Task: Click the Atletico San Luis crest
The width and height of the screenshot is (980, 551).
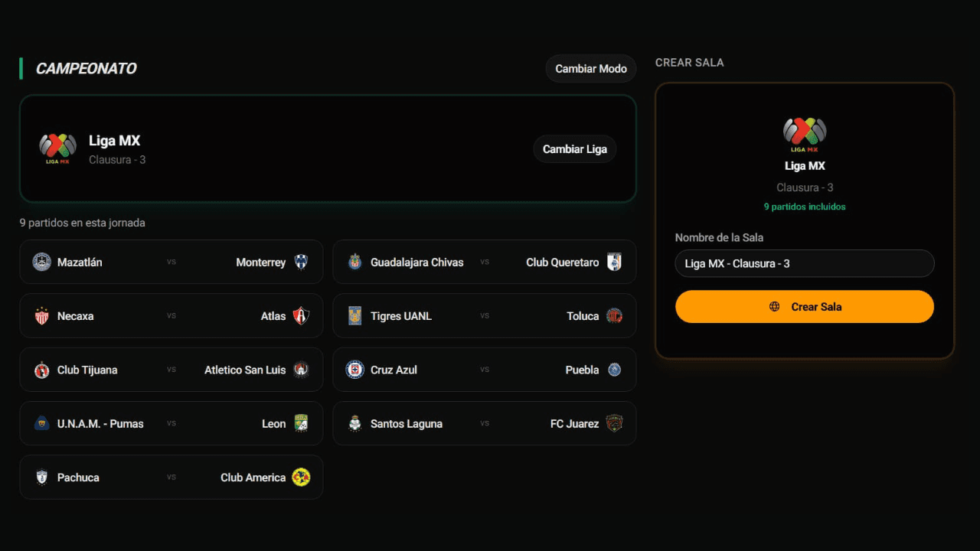Action: point(301,370)
